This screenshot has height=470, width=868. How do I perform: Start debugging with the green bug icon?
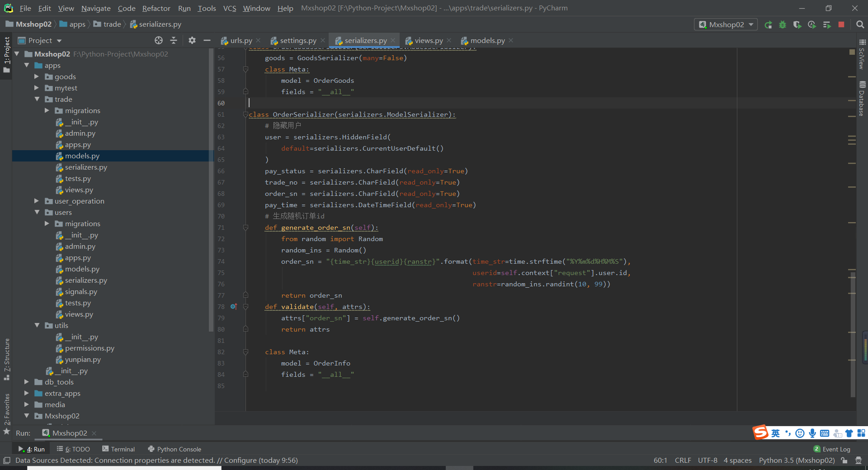(x=783, y=25)
